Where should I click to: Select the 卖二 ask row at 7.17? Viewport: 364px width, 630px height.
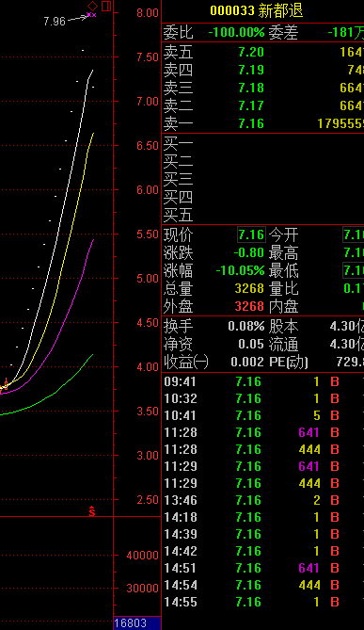click(262, 105)
